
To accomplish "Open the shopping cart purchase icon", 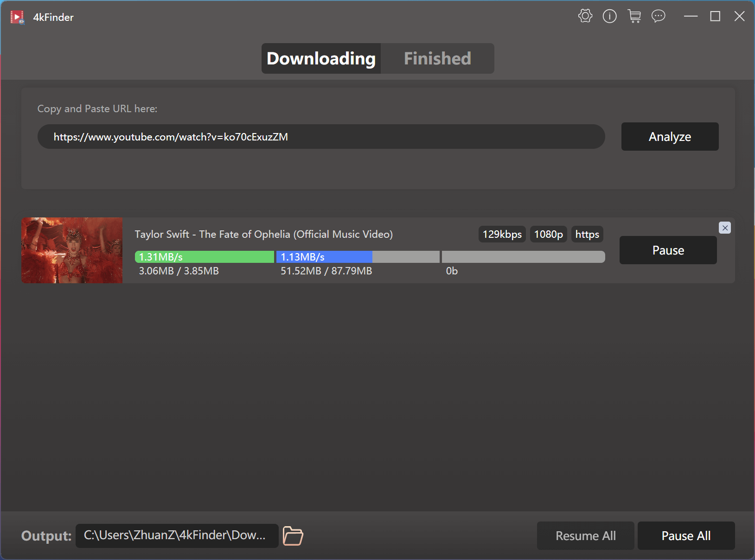I will pyautogui.click(x=634, y=17).
